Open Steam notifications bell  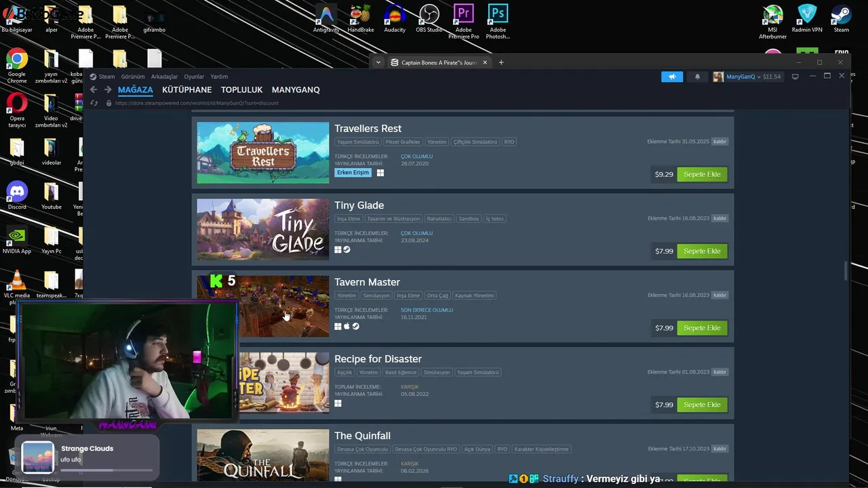[x=697, y=77]
